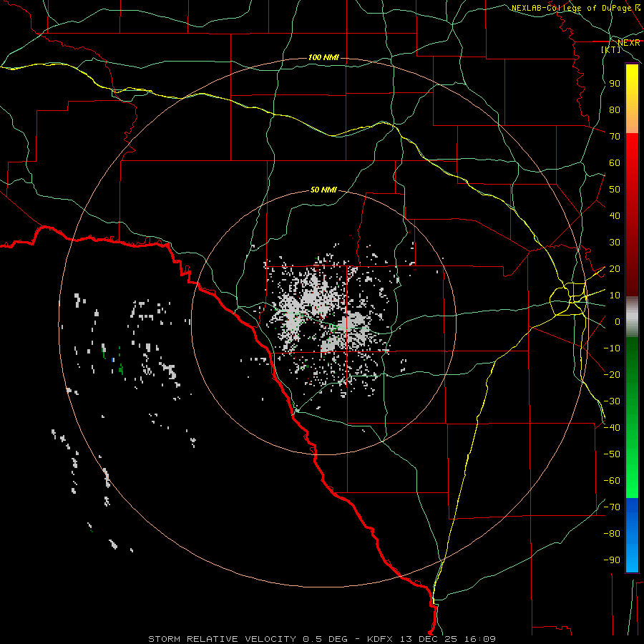Click the 20 value on the color scale

(615, 269)
